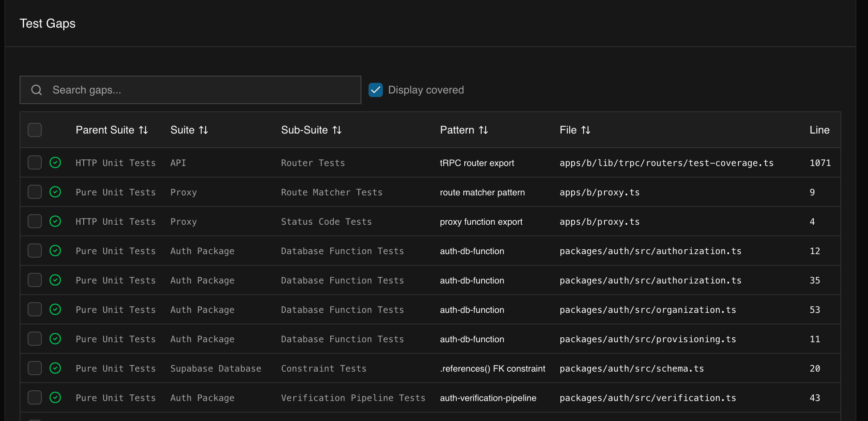The image size is (868, 421).
Task: Toggle sorting on the Pattern column
Action: pyautogui.click(x=484, y=130)
